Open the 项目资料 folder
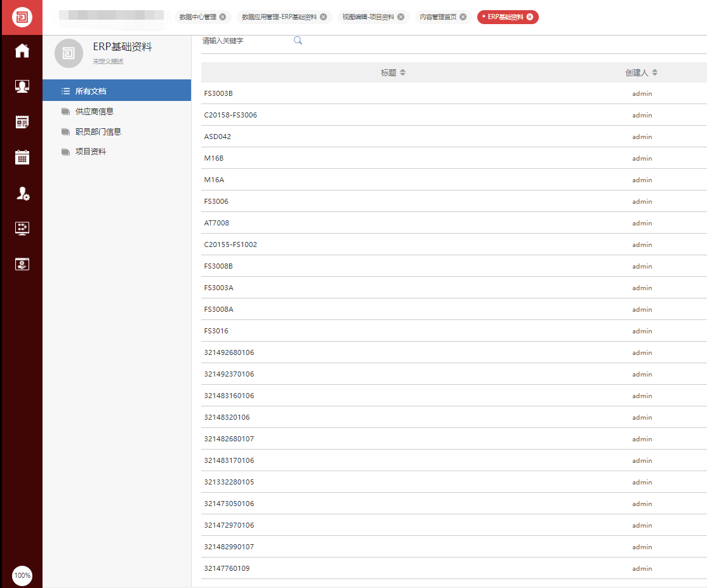This screenshot has height=588, width=707. pyautogui.click(x=91, y=152)
